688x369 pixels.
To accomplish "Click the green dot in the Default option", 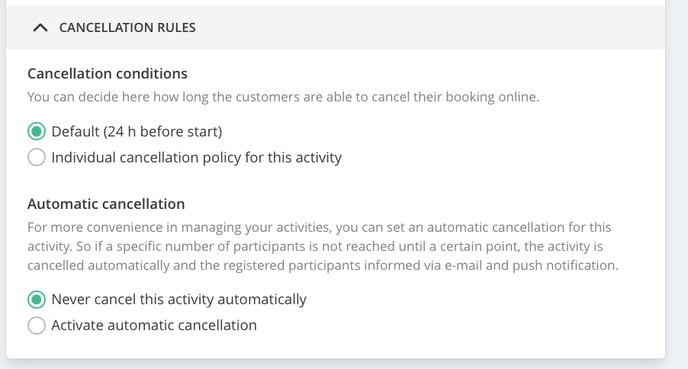I will pyautogui.click(x=36, y=131).
